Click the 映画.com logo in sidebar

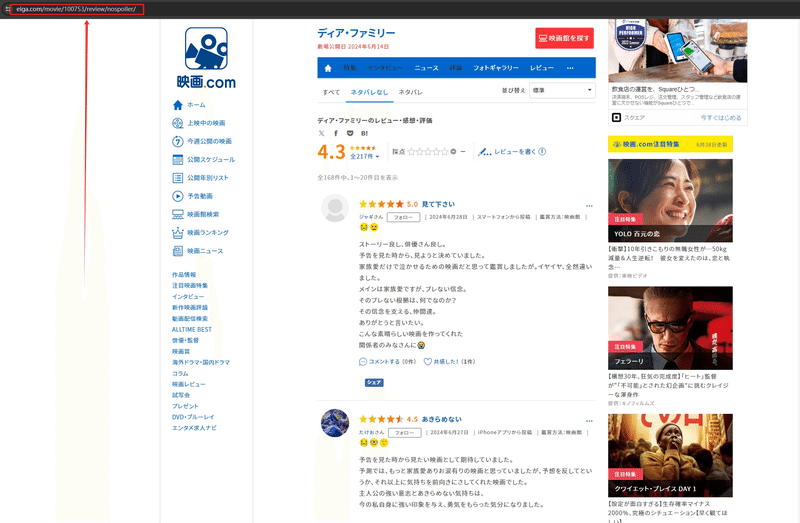206,58
